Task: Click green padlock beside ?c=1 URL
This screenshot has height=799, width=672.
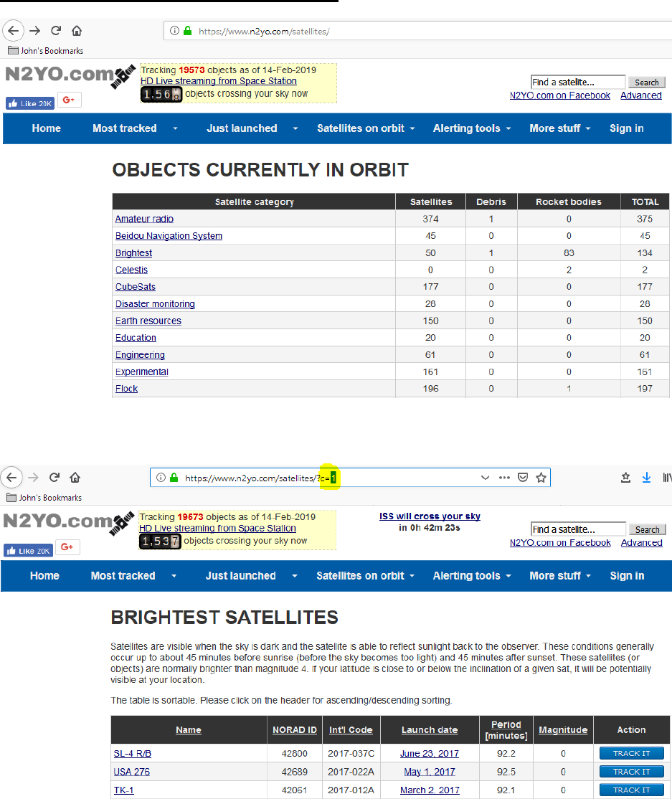Action: [x=174, y=478]
